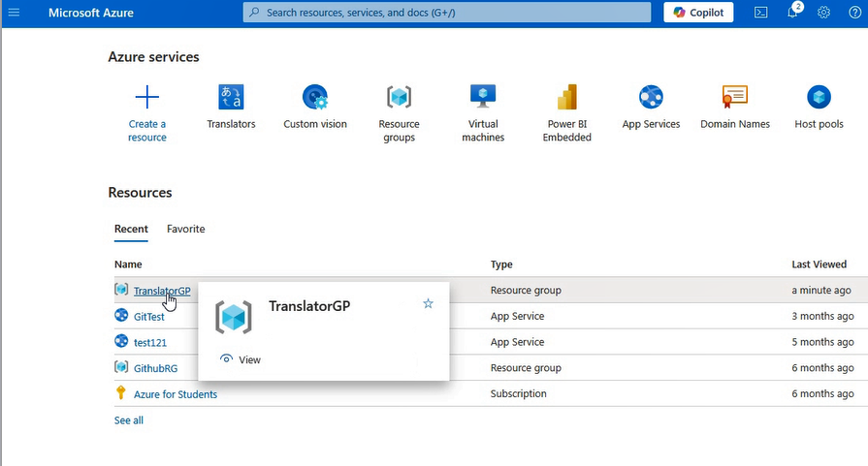Click the Translators service label

click(x=232, y=124)
